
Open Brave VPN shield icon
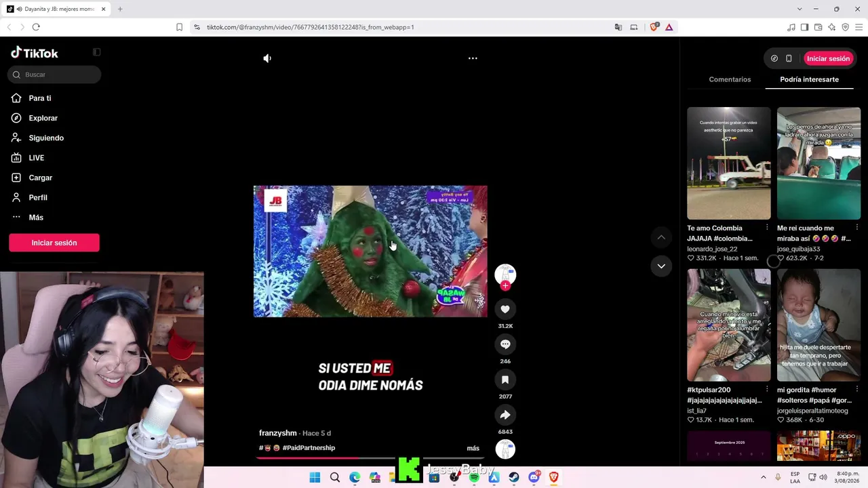(845, 27)
